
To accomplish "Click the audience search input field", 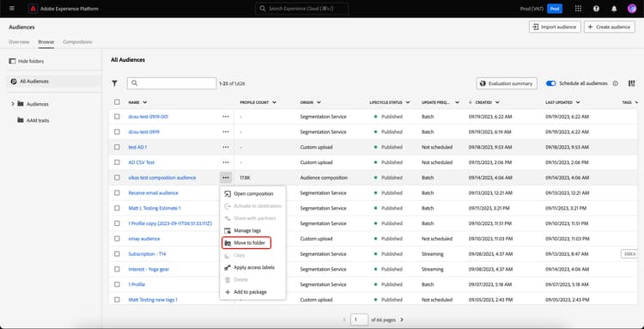I will [x=172, y=83].
